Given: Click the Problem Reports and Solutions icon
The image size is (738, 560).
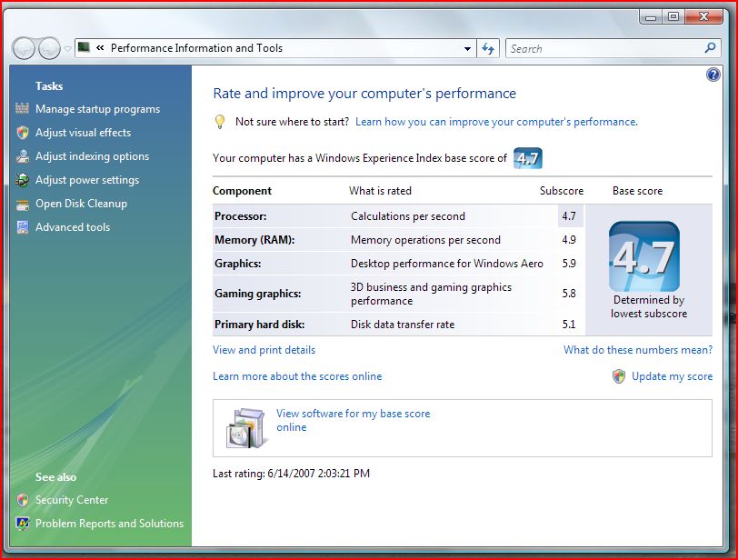Looking at the screenshot, I should point(22,524).
